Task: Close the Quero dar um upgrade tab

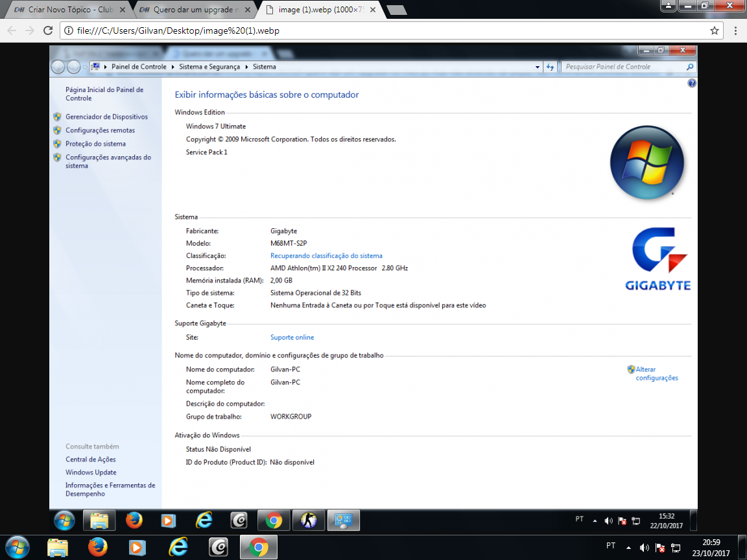Action: 247,10
